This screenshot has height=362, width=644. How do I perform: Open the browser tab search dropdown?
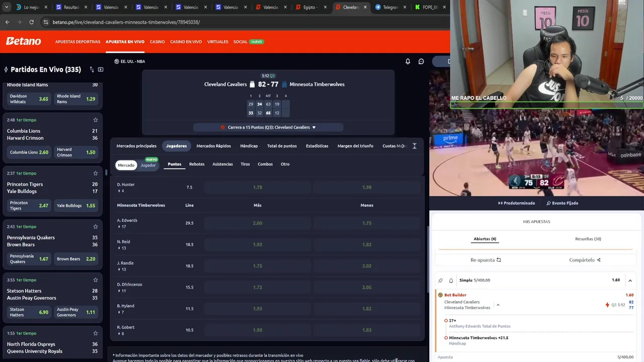6,7
